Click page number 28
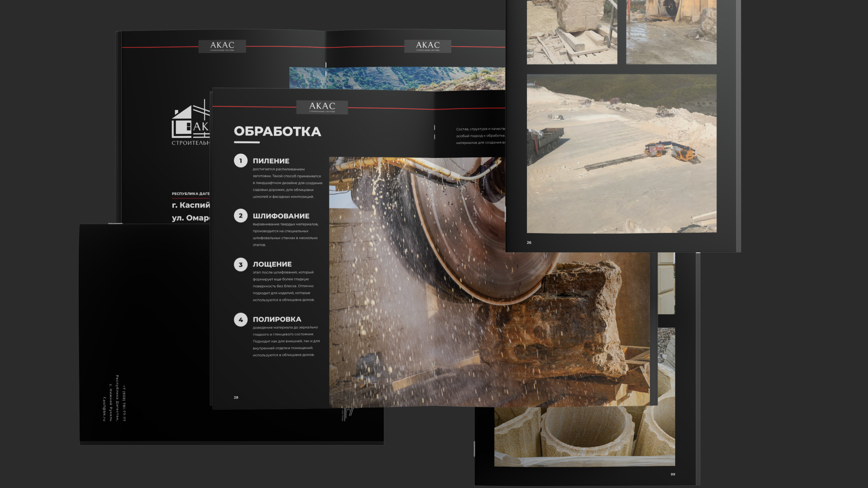This screenshot has width=868, height=488. (x=236, y=398)
